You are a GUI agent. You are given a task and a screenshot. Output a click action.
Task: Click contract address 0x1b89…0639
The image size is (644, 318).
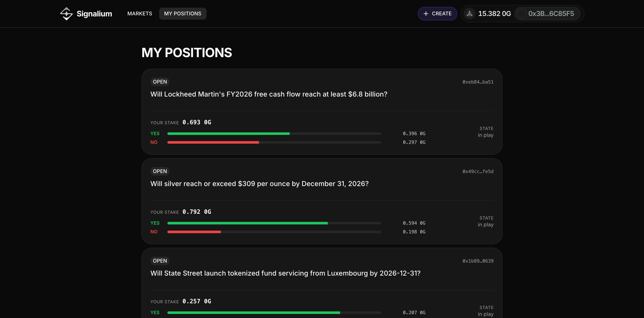click(478, 261)
